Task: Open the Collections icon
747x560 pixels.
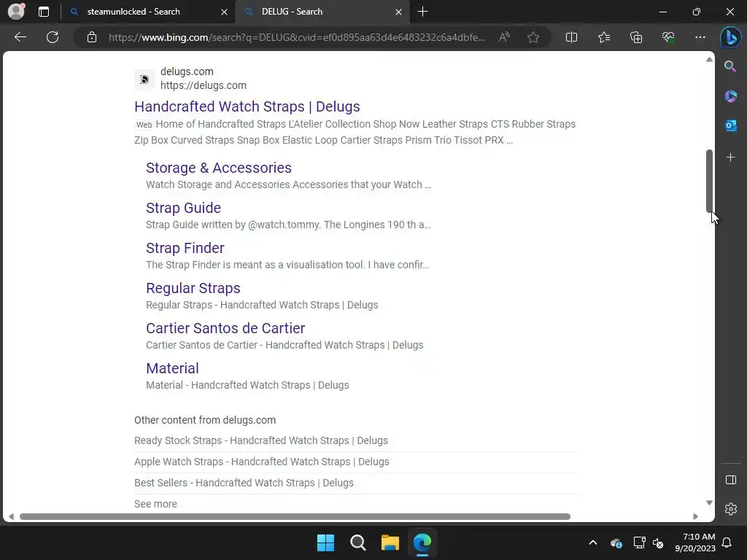Action: (636, 37)
